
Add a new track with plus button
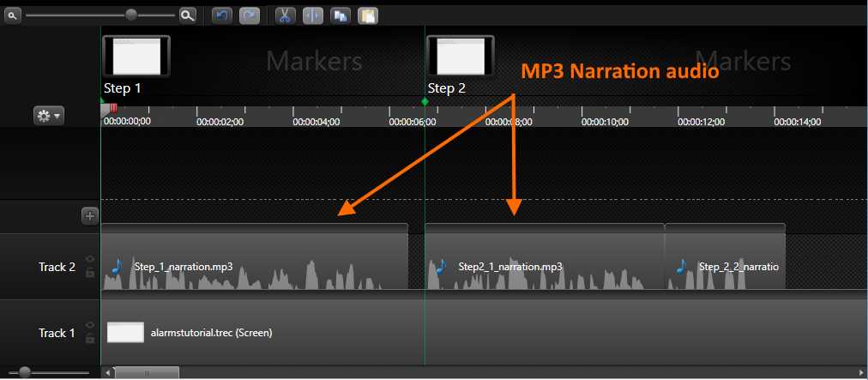pyautogui.click(x=90, y=216)
